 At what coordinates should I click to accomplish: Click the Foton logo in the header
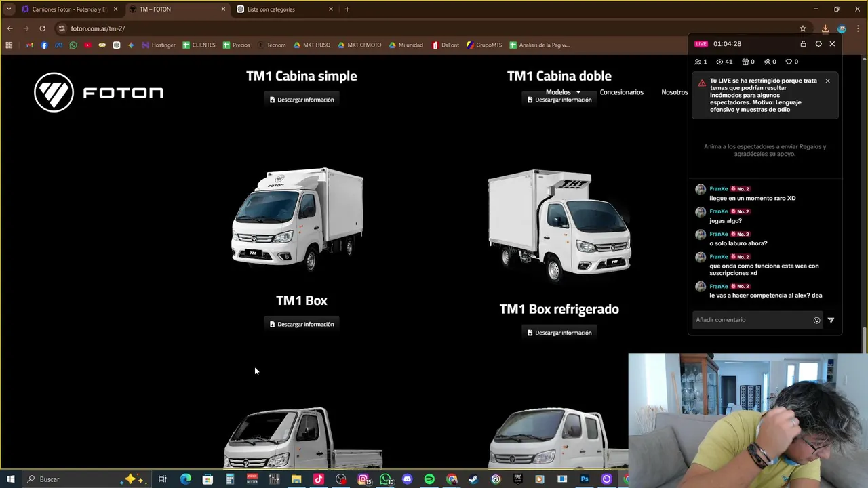[98, 92]
